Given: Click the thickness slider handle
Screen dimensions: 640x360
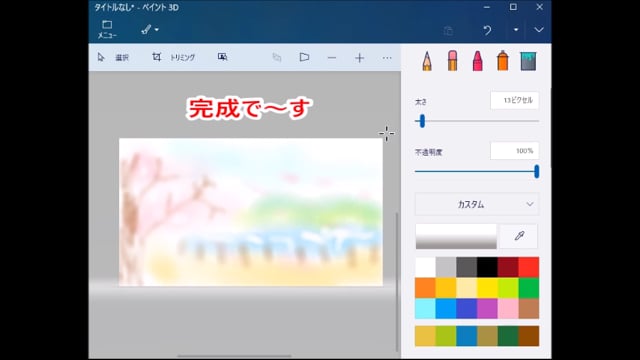Looking at the screenshot, I should 422,121.
